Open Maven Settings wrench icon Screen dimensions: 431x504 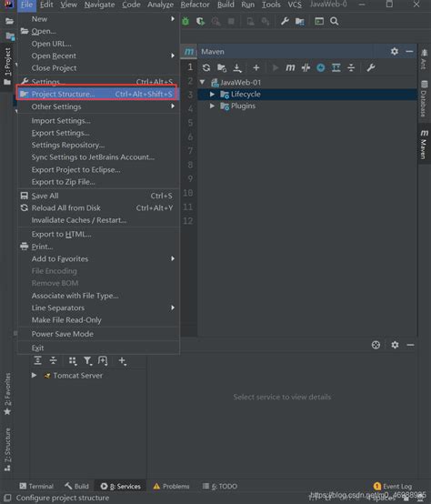[x=371, y=67]
